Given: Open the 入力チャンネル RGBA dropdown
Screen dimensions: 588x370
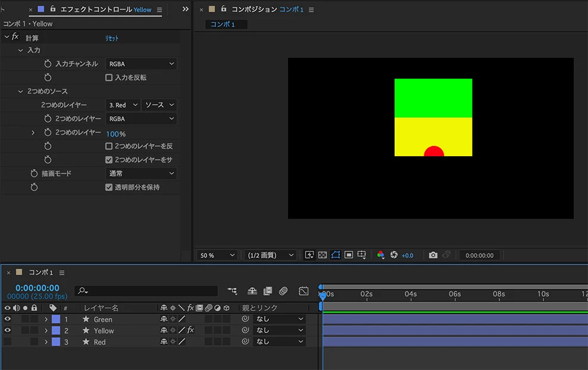Looking at the screenshot, I should tap(141, 64).
